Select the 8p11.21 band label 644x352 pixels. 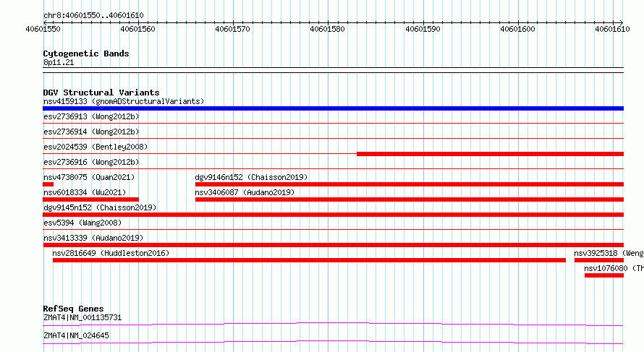[x=59, y=62]
